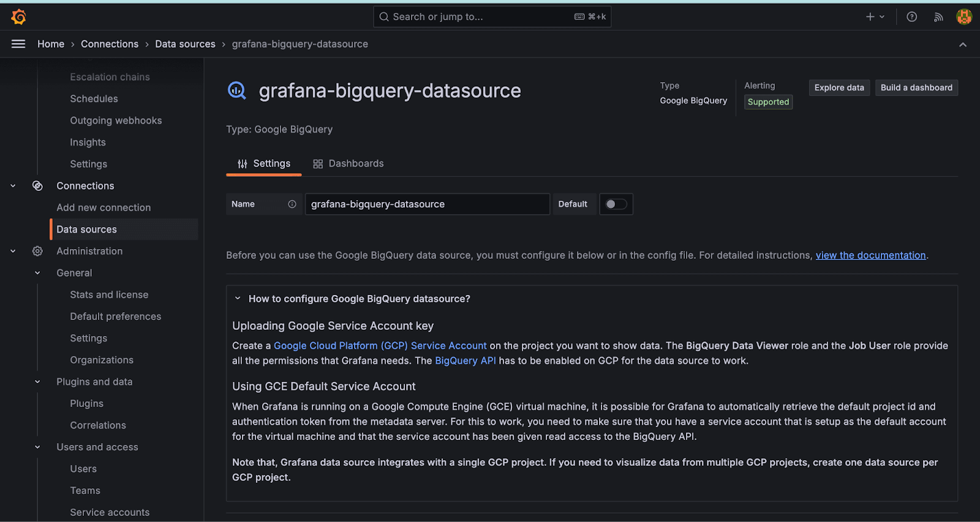Open the user profile avatar

pos(964,17)
